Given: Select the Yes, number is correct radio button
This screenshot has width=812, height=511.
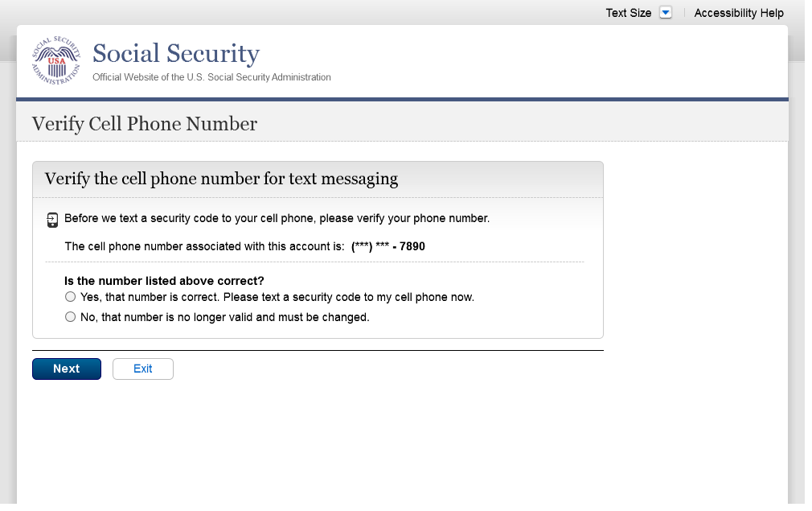Looking at the screenshot, I should (x=70, y=297).
